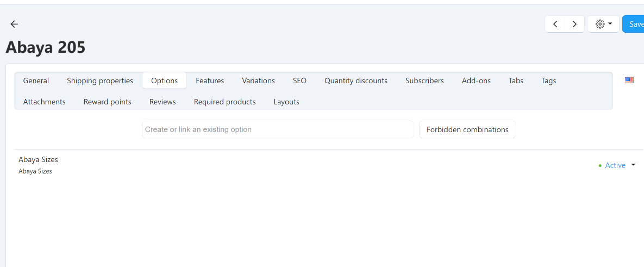The width and height of the screenshot is (644, 267).
Task: Go to previous product with left chevron
Action: [555, 24]
